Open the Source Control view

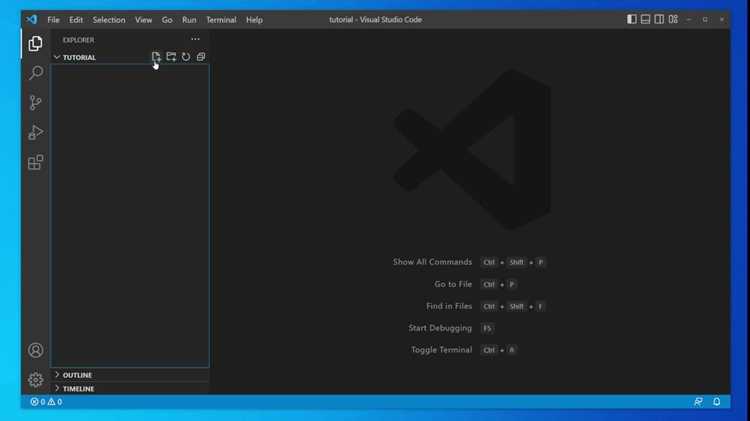click(35, 102)
